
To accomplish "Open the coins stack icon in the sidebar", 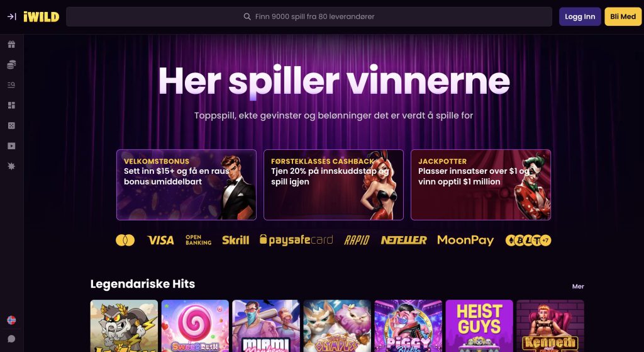I will coord(11,65).
